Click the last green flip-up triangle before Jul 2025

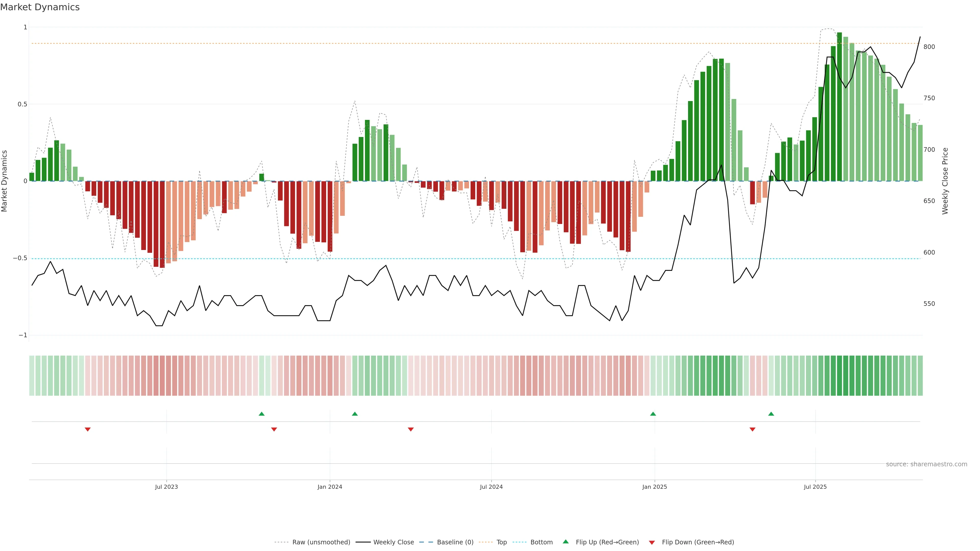click(771, 414)
